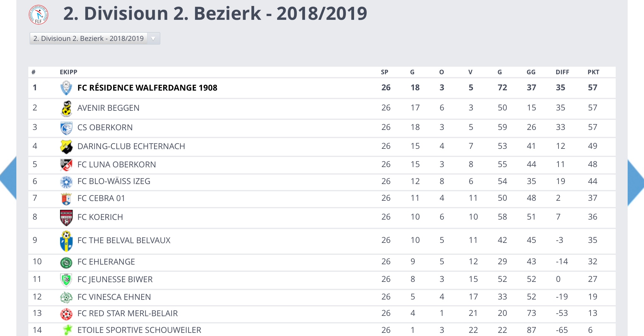Click the Avenir Beggen club badge
Screen dimensions: 644x336
click(x=66, y=108)
